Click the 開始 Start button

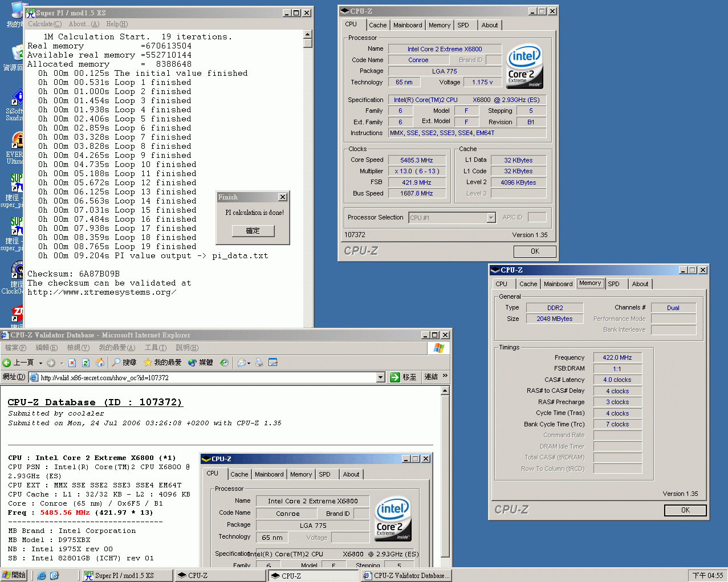[x=14, y=576]
